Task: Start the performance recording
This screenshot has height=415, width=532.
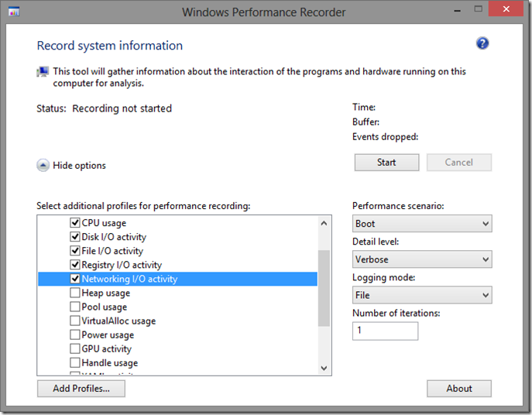Action: pos(386,163)
